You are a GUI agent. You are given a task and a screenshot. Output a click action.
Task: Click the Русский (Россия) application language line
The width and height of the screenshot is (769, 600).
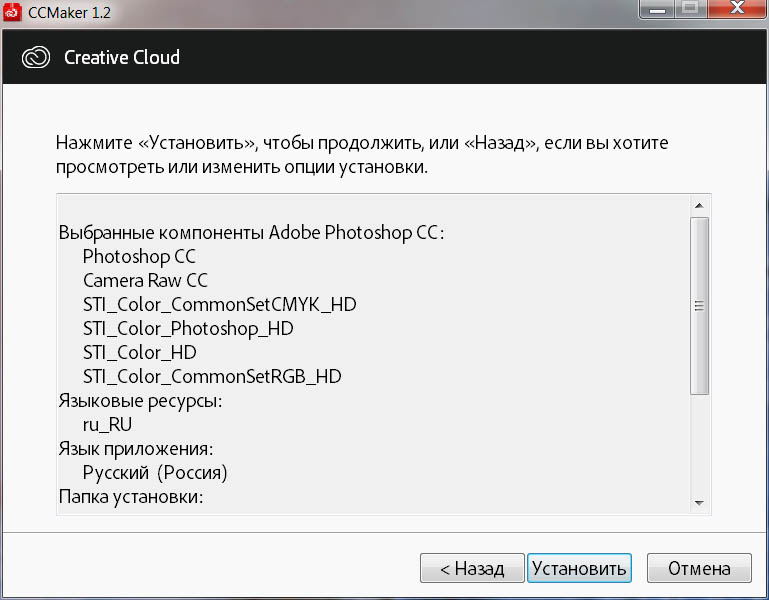tap(155, 472)
